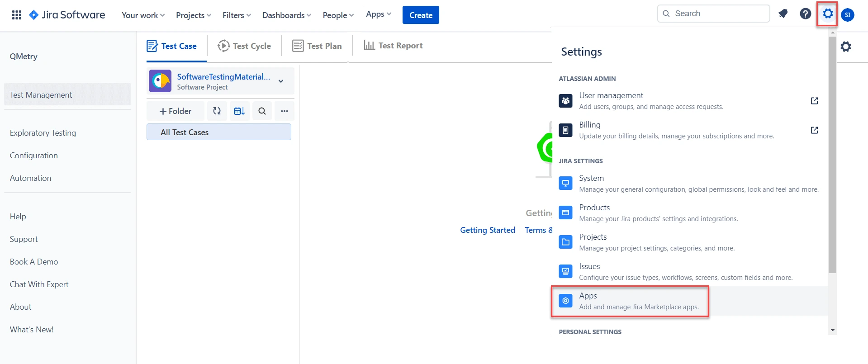Open User management external link icon
The height and width of the screenshot is (364, 868).
pos(814,101)
